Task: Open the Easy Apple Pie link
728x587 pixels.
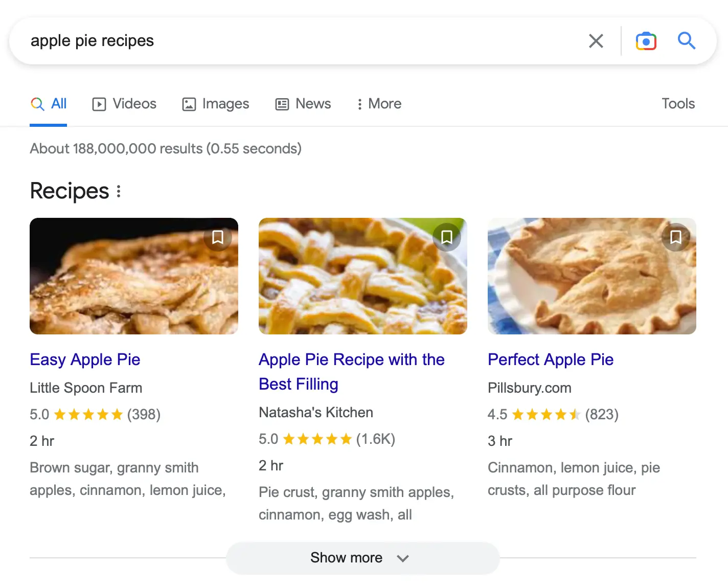Action: click(x=85, y=359)
